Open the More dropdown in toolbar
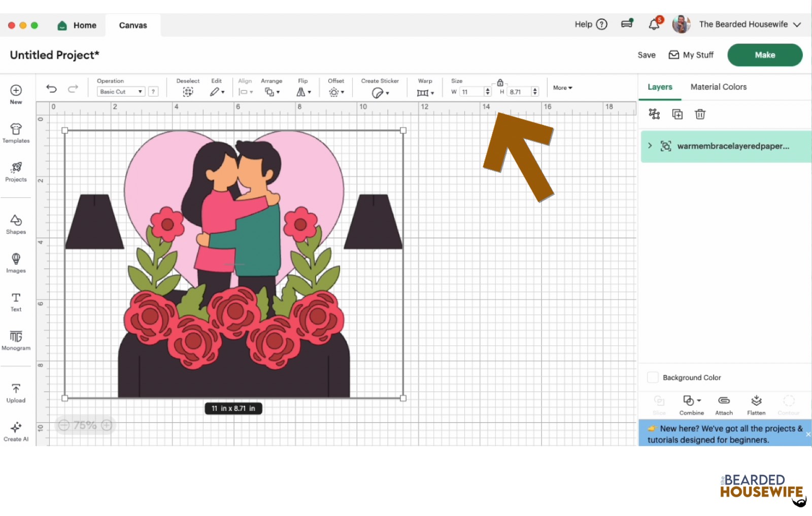The height and width of the screenshot is (516, 812). 562,88
